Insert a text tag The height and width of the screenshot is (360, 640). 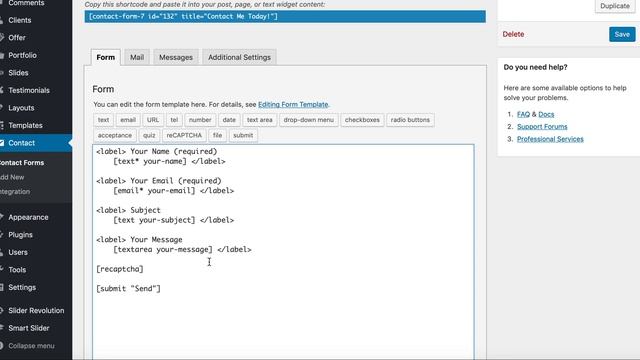[103, 120]
